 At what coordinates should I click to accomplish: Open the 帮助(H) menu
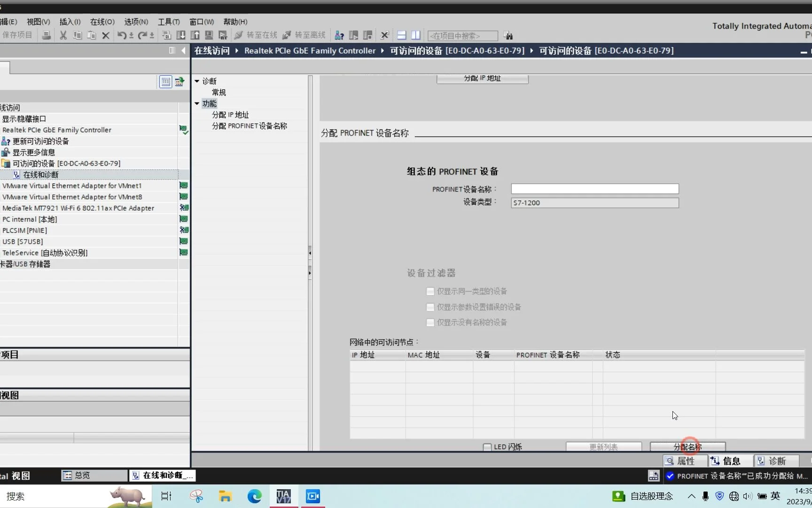pyautogui.click(x=235, y=22)
